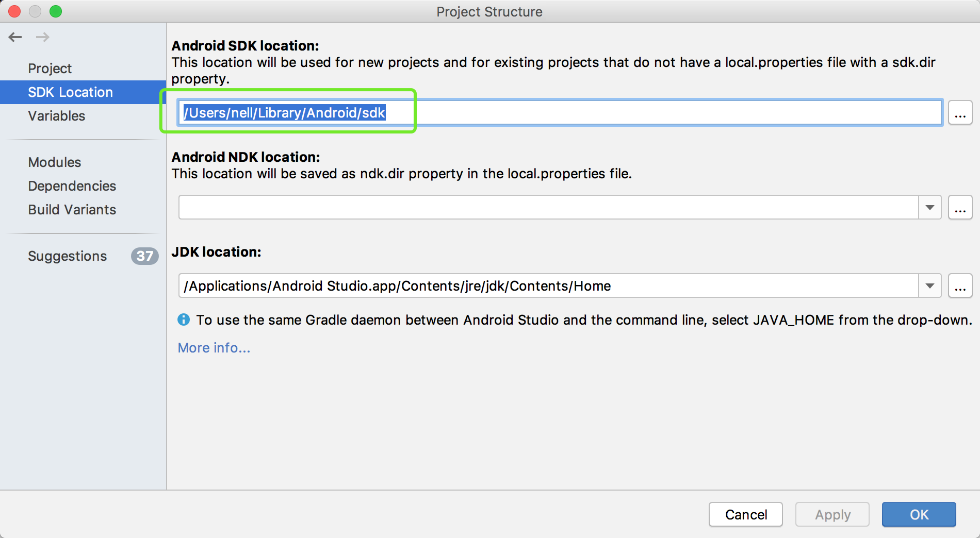Click the green zoom window button
Image resolution: width=980 pixels, height=538 pixels.
[56, 11]
